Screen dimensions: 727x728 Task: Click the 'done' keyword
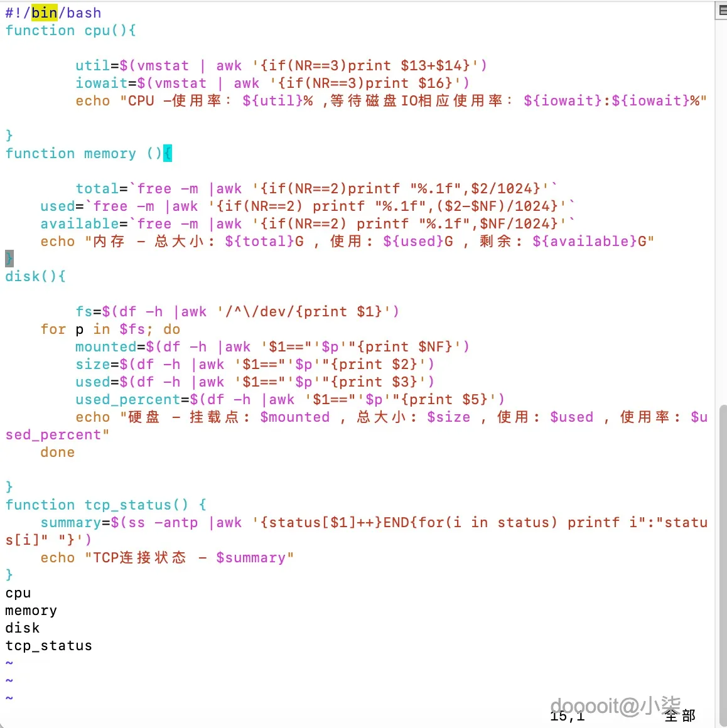point(58,452)
